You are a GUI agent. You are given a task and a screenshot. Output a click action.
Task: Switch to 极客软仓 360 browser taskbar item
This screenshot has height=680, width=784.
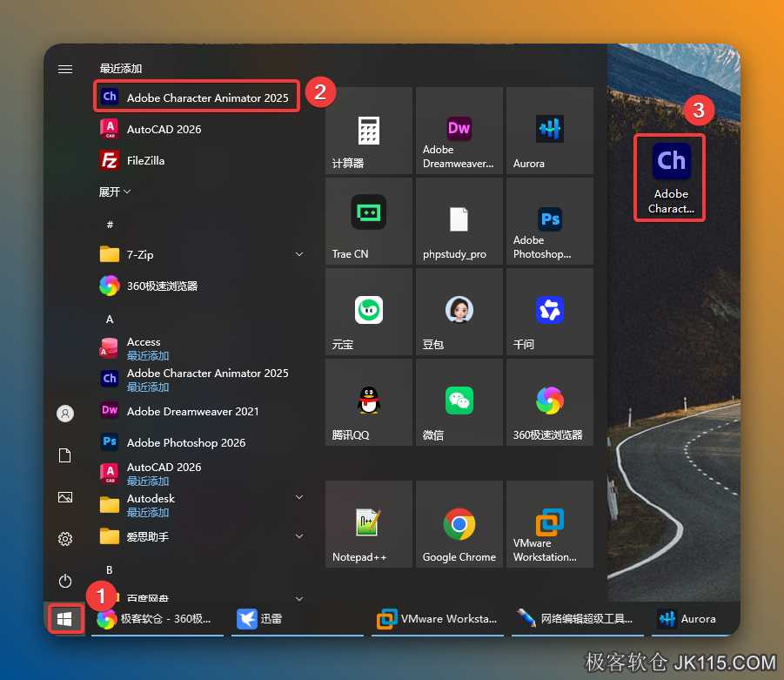click(157, 619)
